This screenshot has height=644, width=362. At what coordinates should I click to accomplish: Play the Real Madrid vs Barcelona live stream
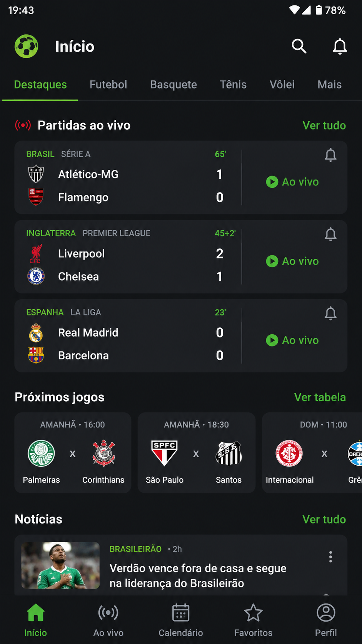(292, 340)
